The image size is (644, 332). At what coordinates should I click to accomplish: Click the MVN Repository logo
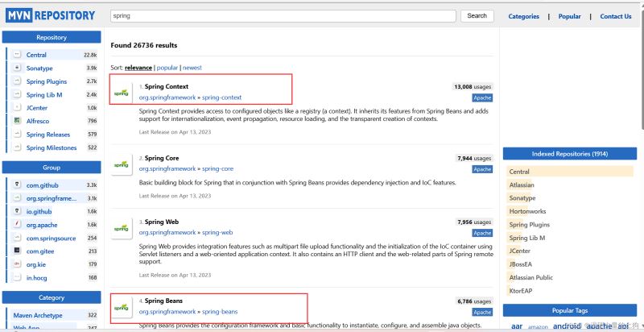[x=51, y=16]
